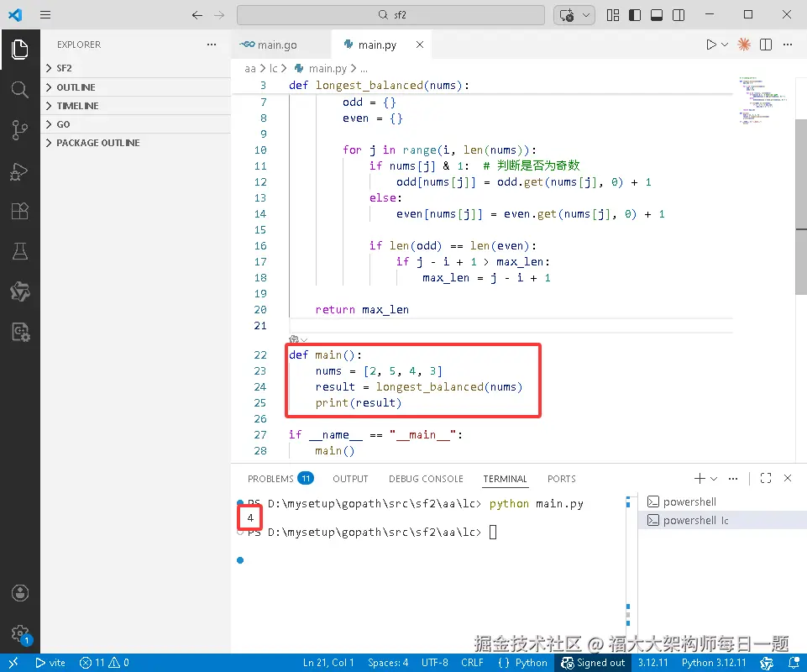Open notifications bell in status bar
The image size is (807, 672).
[x=794, y=663]
